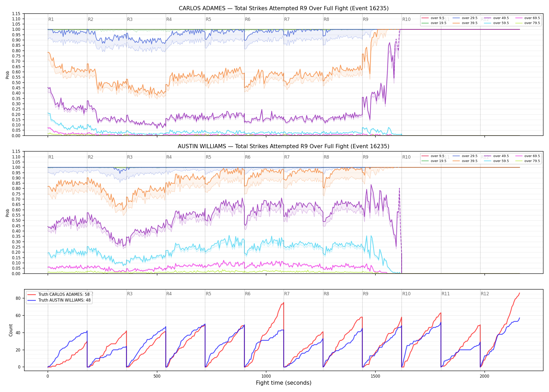Click '1.00' tick on Austin Williams Prob axis
The width and height of the screenshot is (549, 392).
click(x=16, y=167)
